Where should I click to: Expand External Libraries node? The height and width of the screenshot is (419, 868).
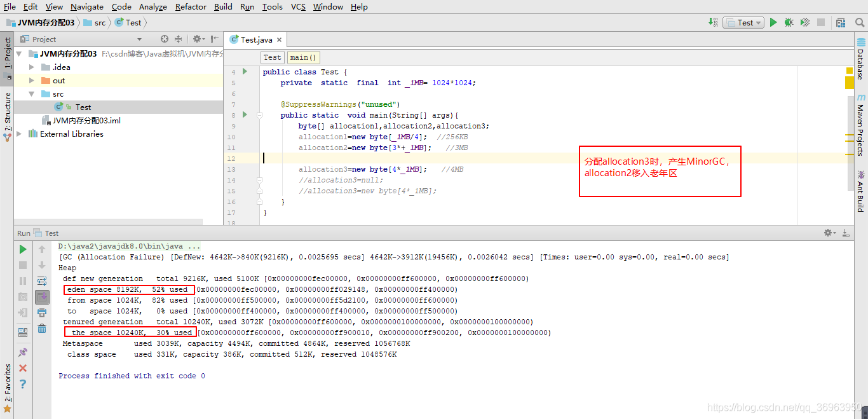tap(19, 134)
